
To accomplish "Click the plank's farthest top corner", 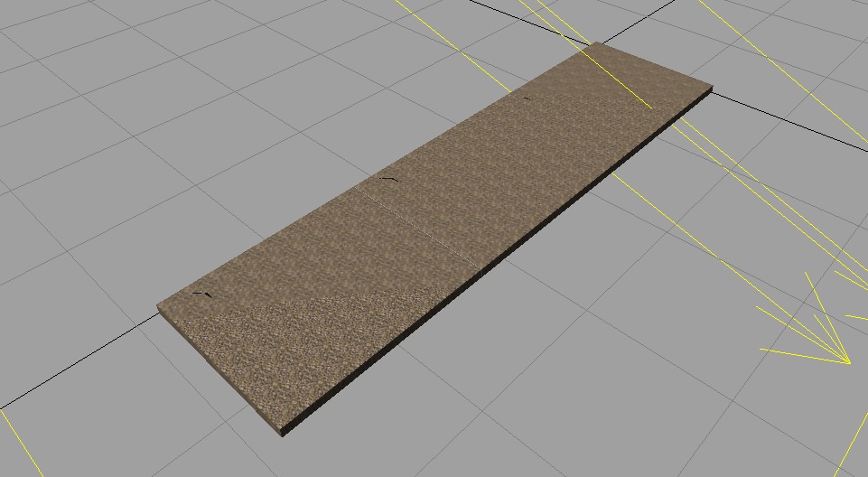I will coord(597,42).
